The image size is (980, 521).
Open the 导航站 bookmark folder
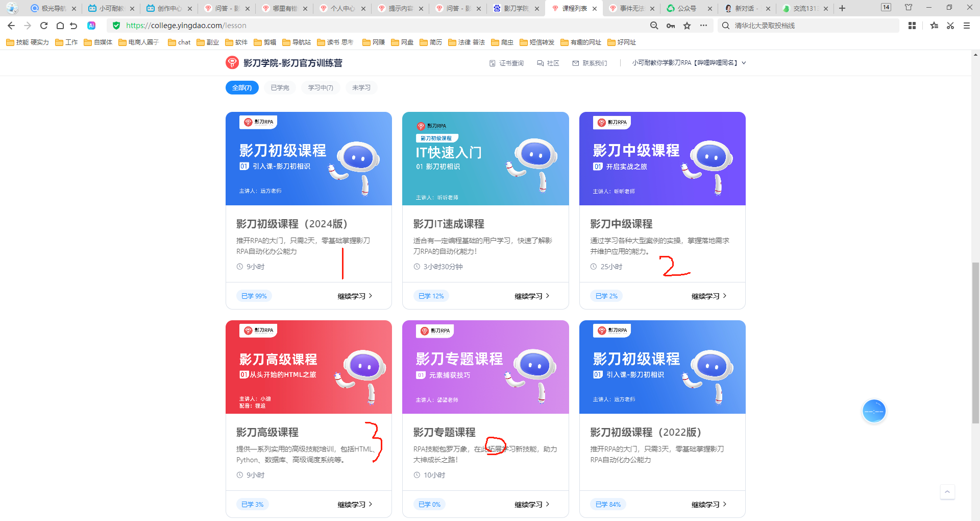297,42
